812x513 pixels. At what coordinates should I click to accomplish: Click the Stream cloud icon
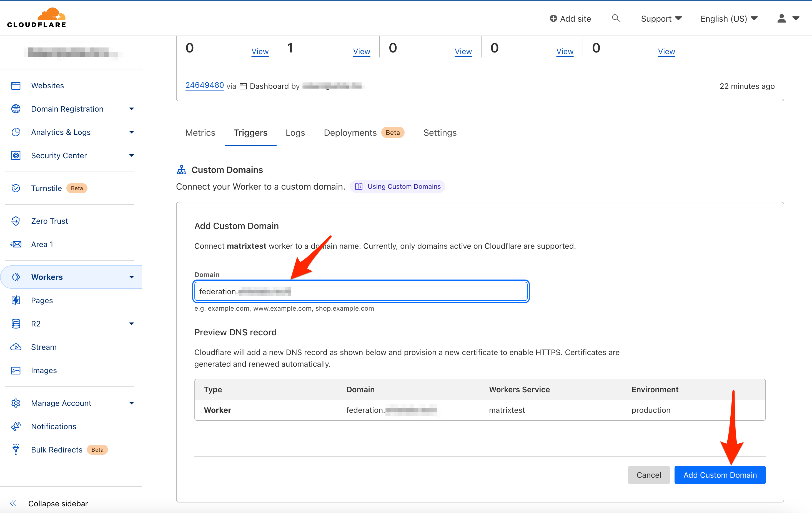16,347
